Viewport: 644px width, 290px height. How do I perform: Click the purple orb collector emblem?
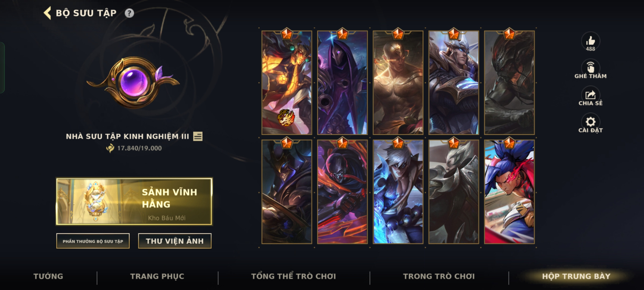point(133,82)
